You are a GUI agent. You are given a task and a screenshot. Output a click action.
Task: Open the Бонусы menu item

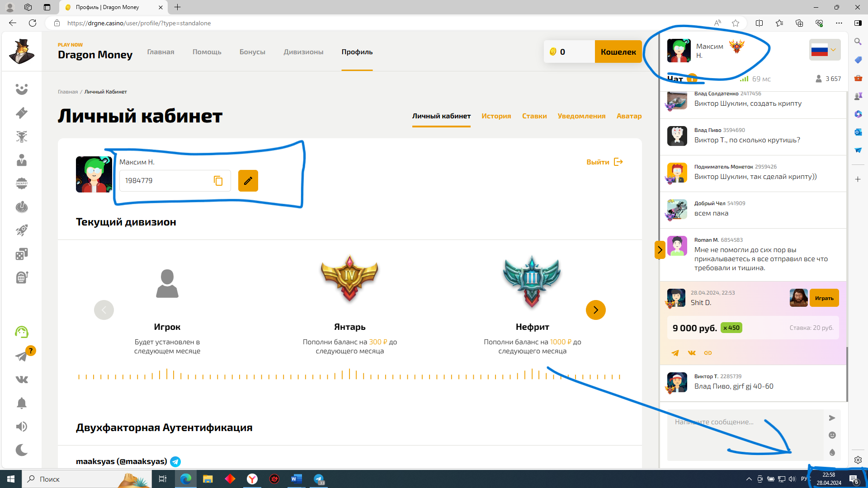pos(252,52)
